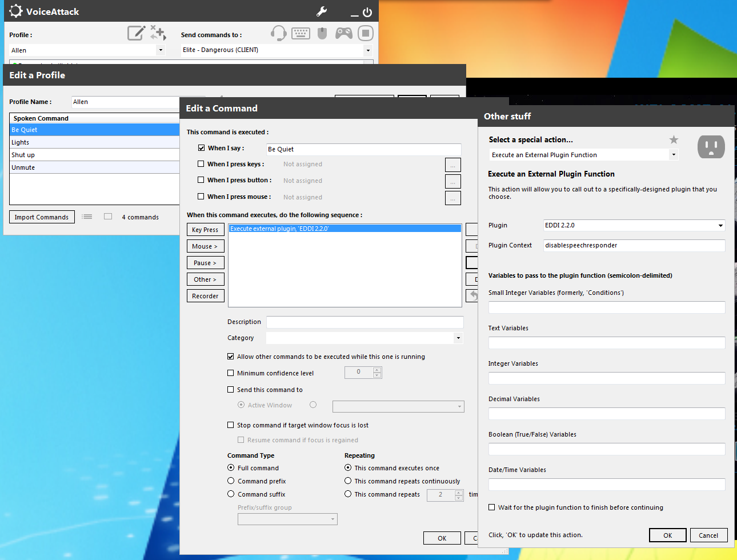Open the Recorder button
The height and width of the screenshot is (560, 737).
click(x=205, y=296)
